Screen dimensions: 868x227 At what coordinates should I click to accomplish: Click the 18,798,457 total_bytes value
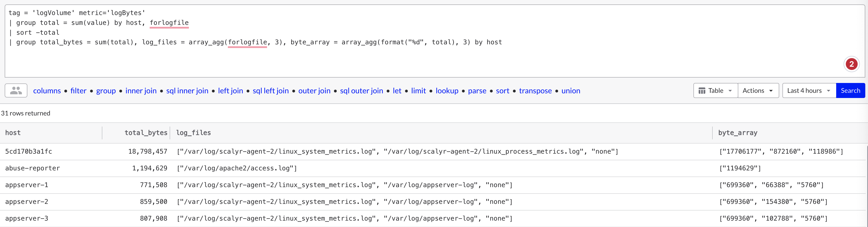[x=148, y=152]
